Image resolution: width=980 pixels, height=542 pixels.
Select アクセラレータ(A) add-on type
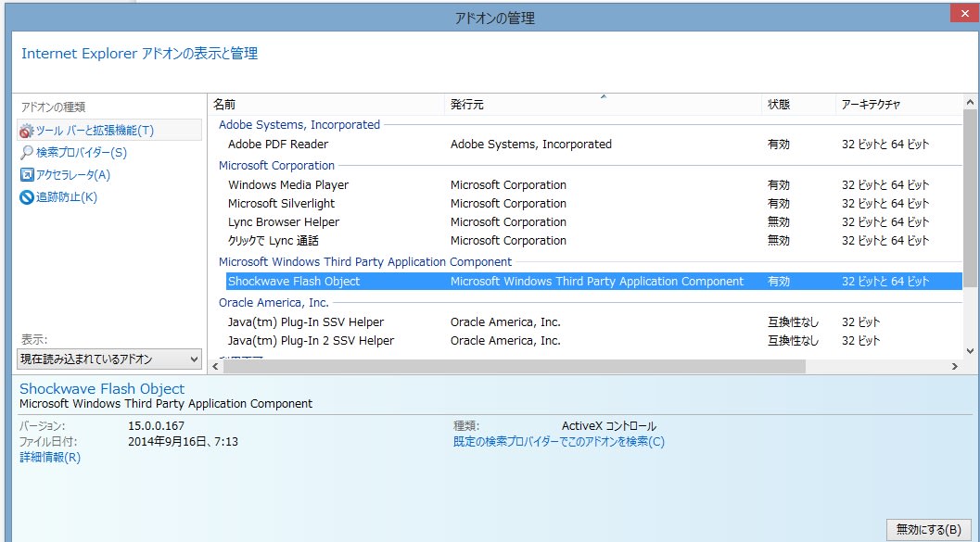[73, 175]
